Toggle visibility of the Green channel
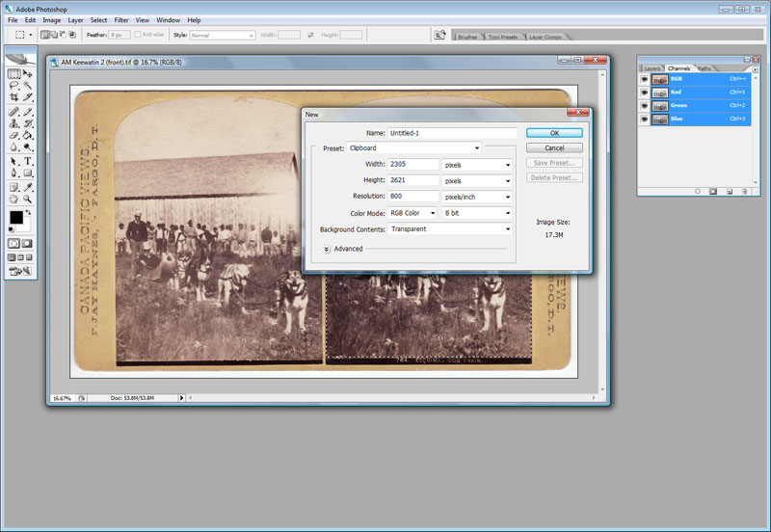The image size is (771, 532). click(645, 105)
